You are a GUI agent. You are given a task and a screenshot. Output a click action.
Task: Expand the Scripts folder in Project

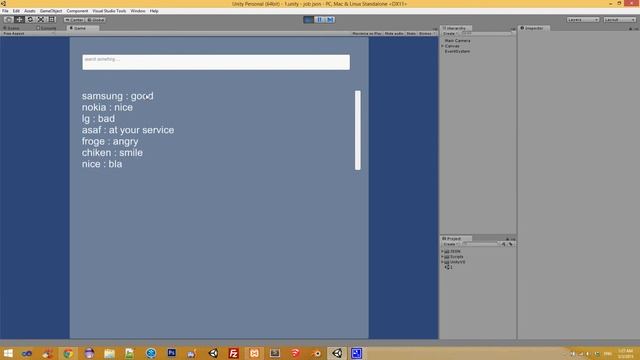(x=442, y=257)
